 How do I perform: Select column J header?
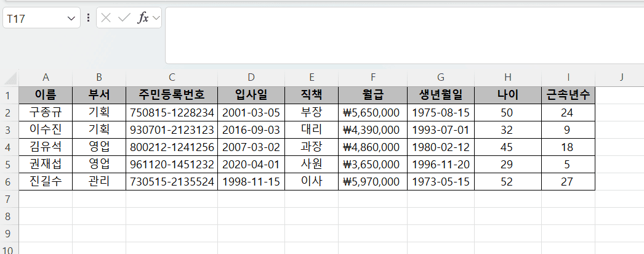[621, 77]
